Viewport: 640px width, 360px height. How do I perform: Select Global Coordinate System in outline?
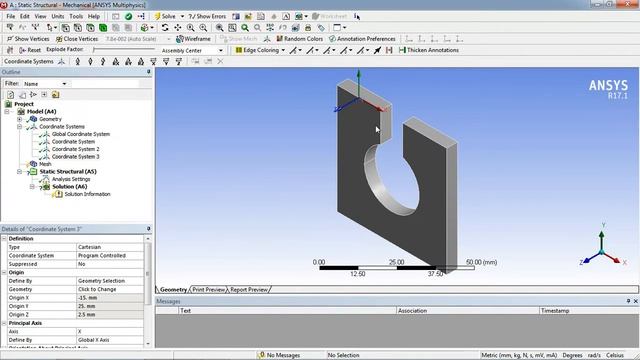80,134
